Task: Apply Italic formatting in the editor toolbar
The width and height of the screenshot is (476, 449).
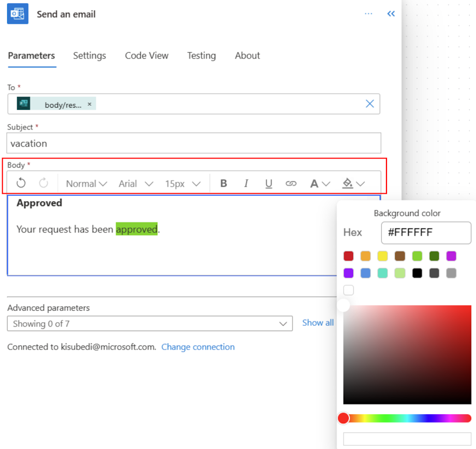Action: [246, 183]
